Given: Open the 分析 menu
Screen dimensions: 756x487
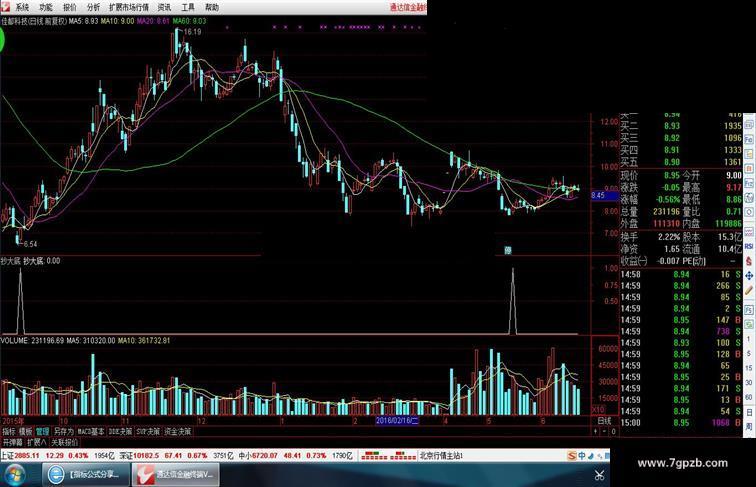Looking at the screenshot, I should click(93, 7).
